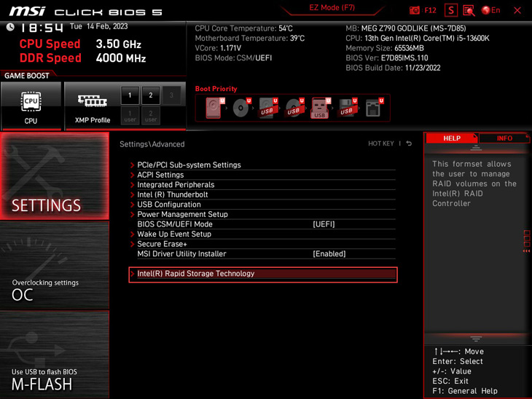Click the HOT KEY label

pos(381,143)
